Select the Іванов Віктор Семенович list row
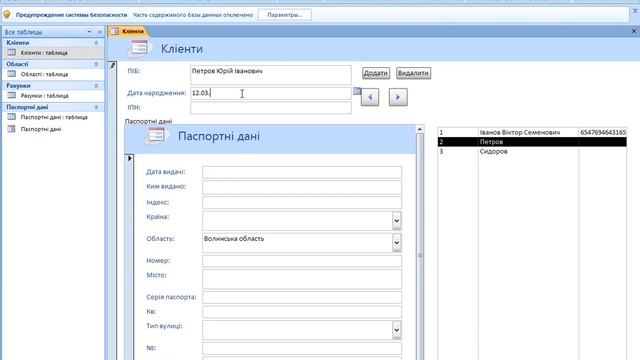This screenshot has height=360, width=640. pos(532,132)
